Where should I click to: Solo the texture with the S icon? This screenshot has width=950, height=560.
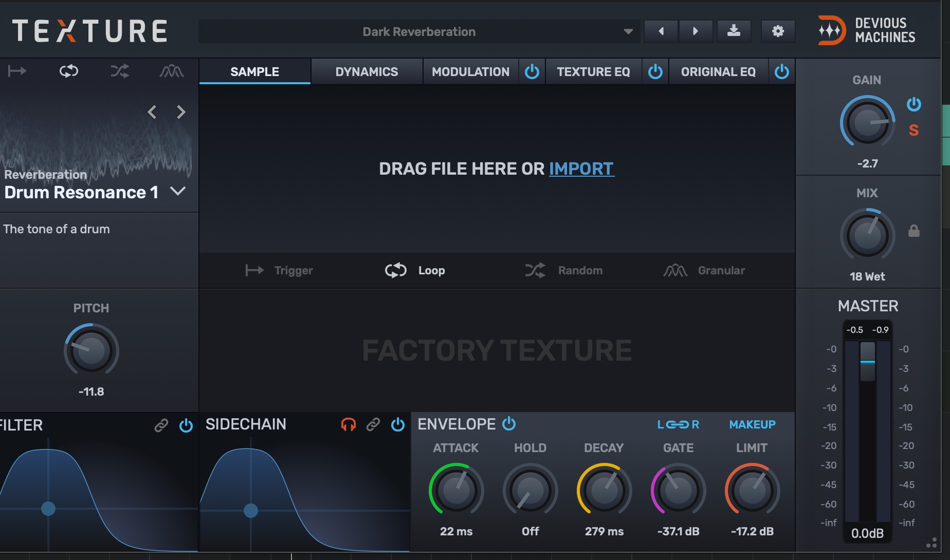(914, 130)
